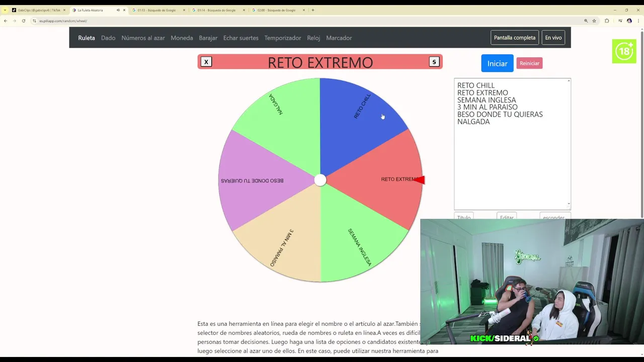The width and height of the screenshot is (644, 362).
Task: Open the Temporizador tool
Action: pyautogui.click(x=283, y=38)
